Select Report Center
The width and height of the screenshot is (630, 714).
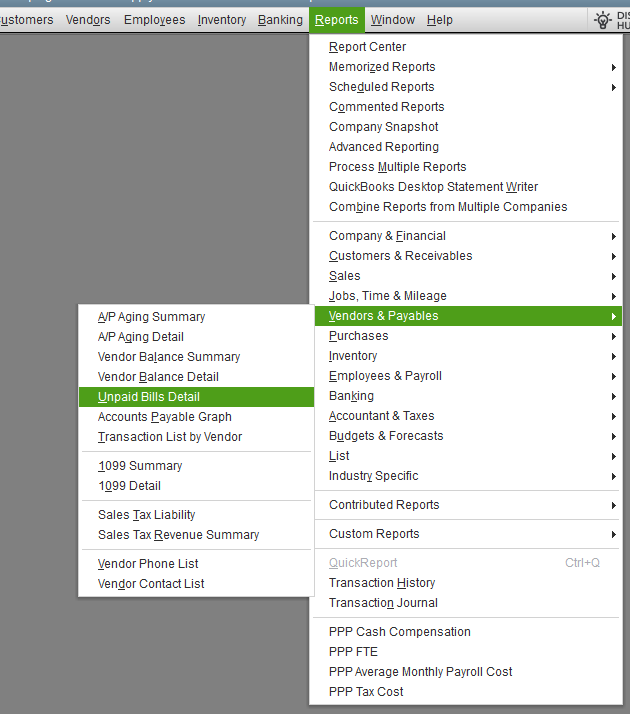(x=466, y=47)
